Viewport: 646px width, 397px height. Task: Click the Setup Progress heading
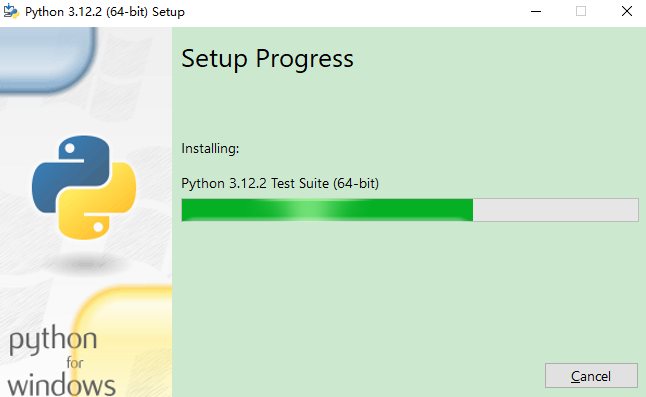[x=267, y=59]
